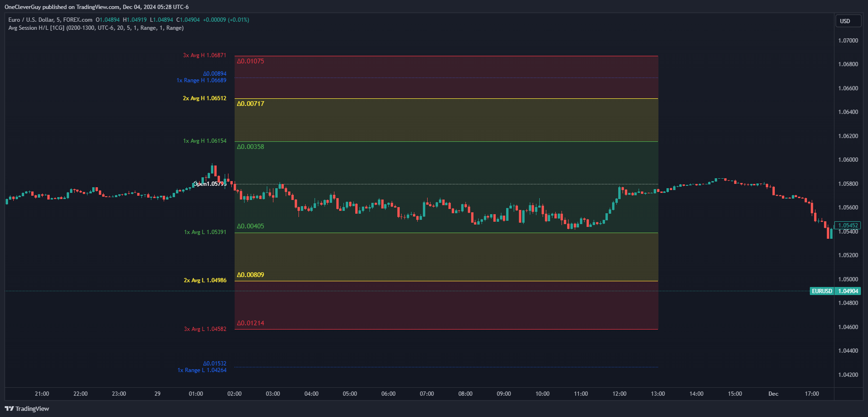Click the yellow Δ0.00717 zone label
Image resolution: width=868 pixels, height=417 pixels.
pyautogui.click(x=251, y=104)
